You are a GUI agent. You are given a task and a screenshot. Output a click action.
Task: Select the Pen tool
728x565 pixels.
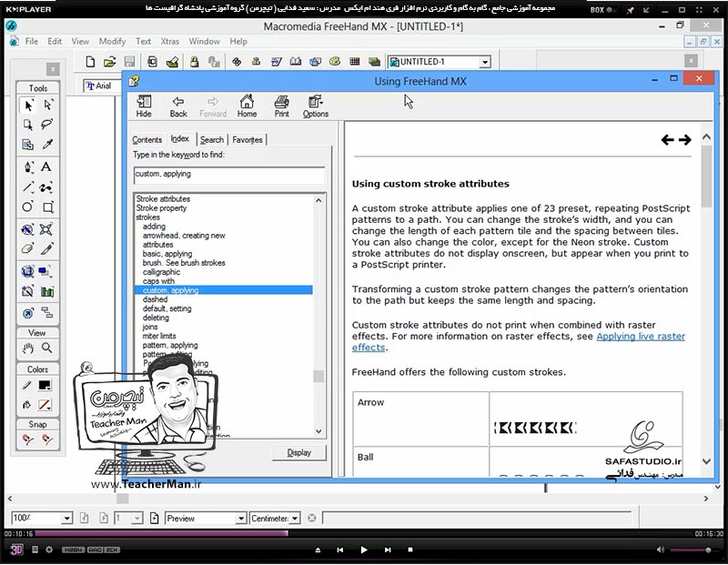point(28,167)
